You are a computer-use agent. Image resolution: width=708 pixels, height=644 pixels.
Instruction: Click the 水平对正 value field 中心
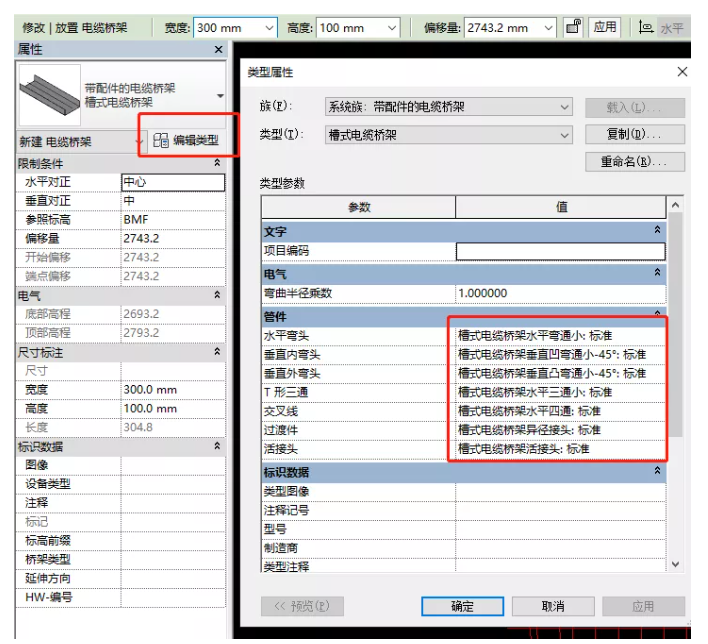[173, 182]
